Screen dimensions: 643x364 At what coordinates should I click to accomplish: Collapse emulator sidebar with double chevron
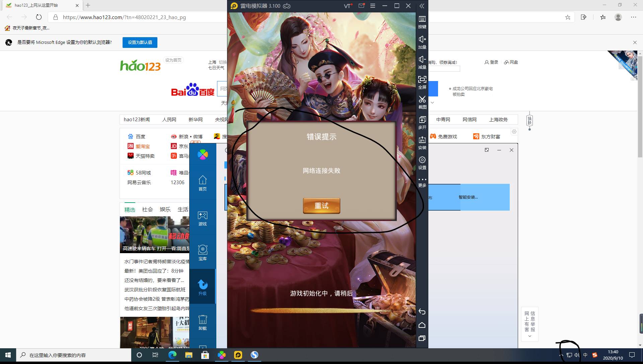[x=422, y=6]
